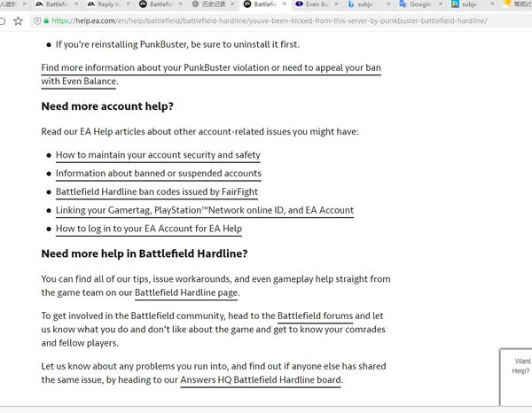Click the address bar URL field
This screenshot has width=532, height=413.
click(x=282, y=21)
